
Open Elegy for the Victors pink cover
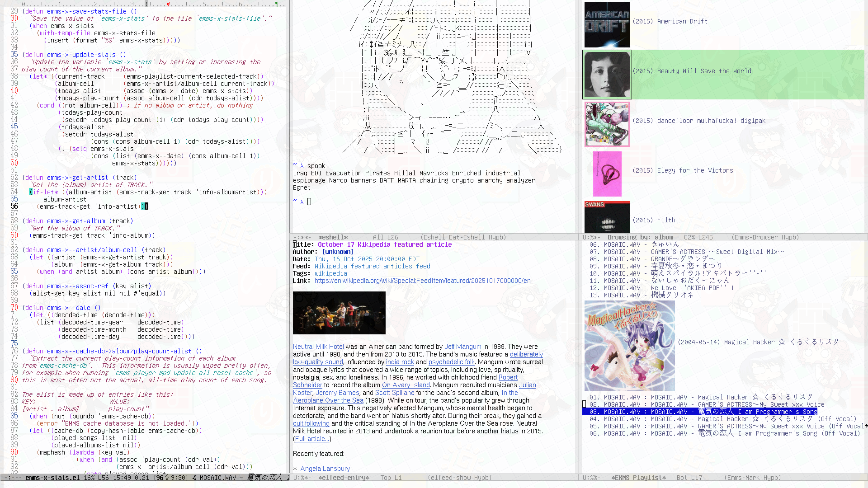[607, 174]
